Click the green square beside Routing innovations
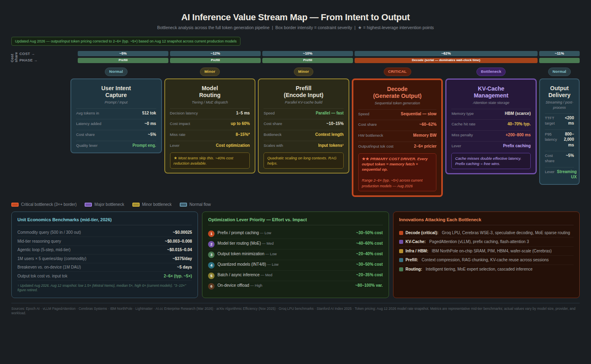 point(401,269)
